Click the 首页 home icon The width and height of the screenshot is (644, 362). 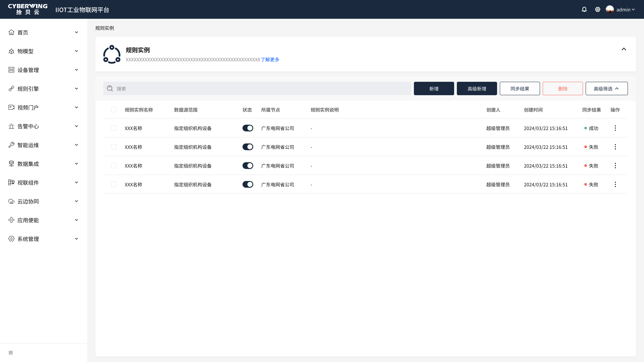11,33
